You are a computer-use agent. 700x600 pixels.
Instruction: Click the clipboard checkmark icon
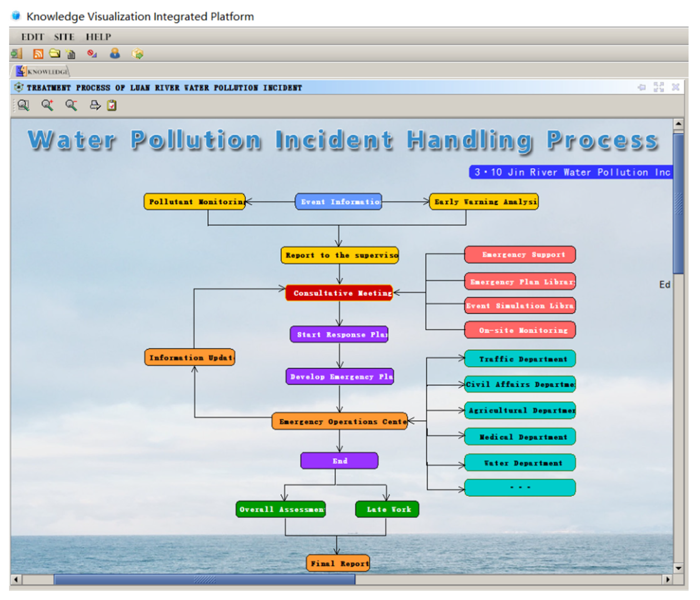click(112, 105)
